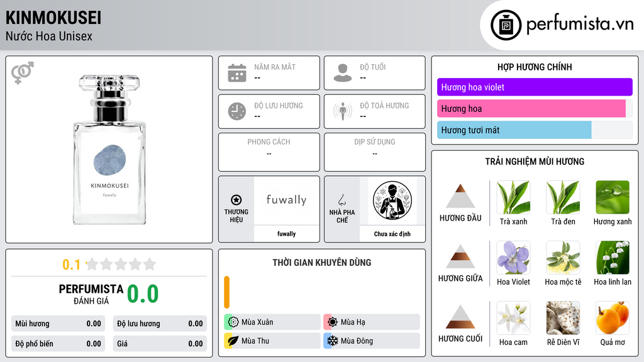Click the Hương đầu pyramid icon
644x362 pixels.
pyautogui.click(x=460, y=196)
